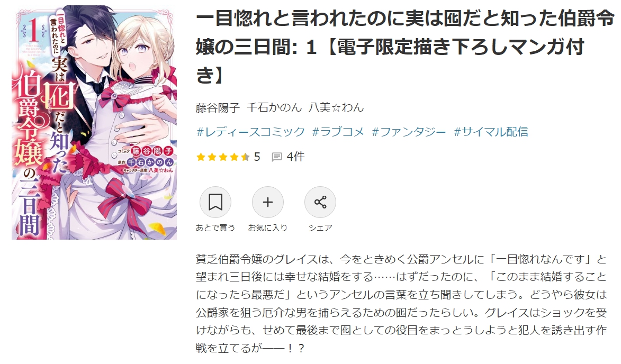Click the review comment bubble icon
The image size is (621, 364).
point(277,157)
